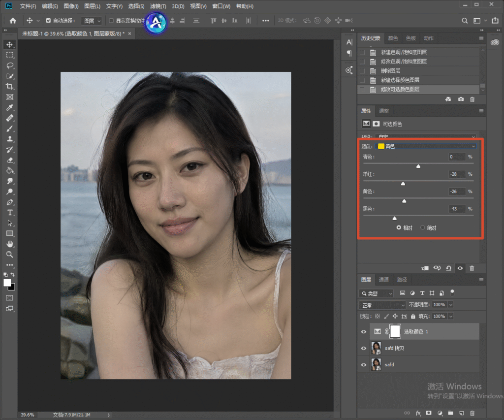The image size is (504, 420).
Task: Select the Spot Healing Brush tool
Action: (x=10, y=118)
